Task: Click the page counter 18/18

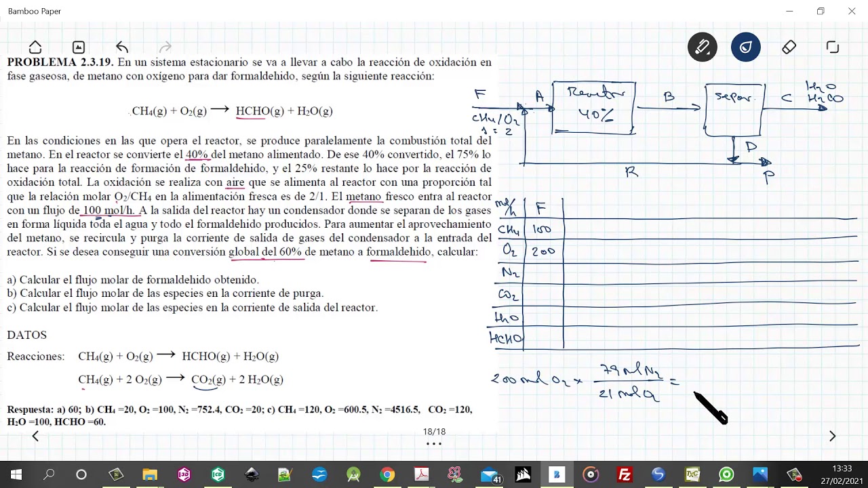Action: pyautogui.click(x=434, y=432)
